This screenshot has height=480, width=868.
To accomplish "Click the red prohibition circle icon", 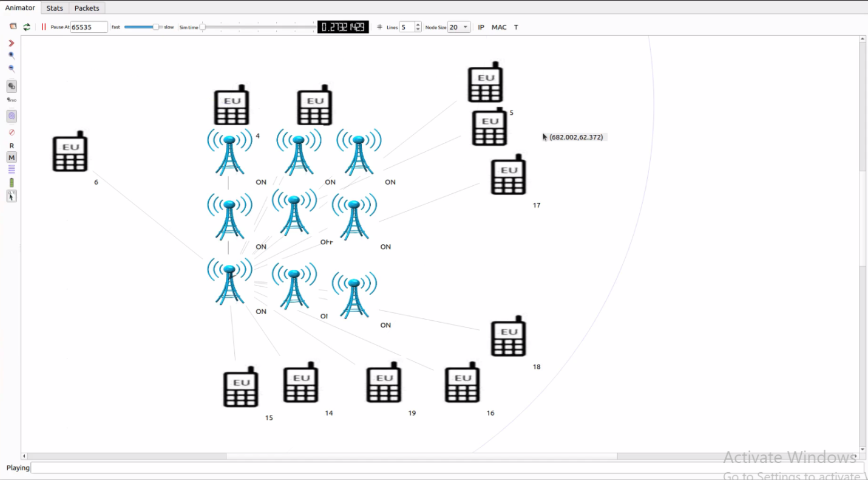I will (12, 132).
